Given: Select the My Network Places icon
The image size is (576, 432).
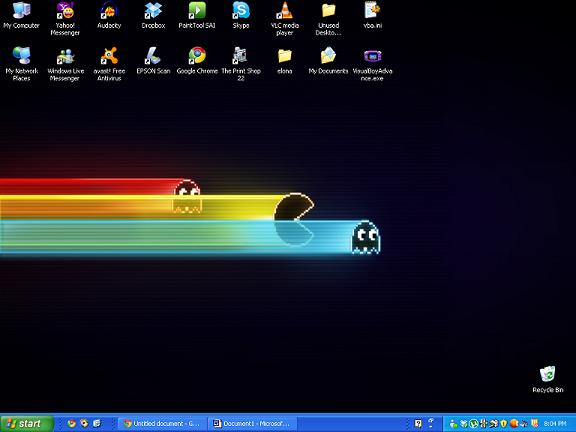Looking at the screenshot, I should coord(22,64).
